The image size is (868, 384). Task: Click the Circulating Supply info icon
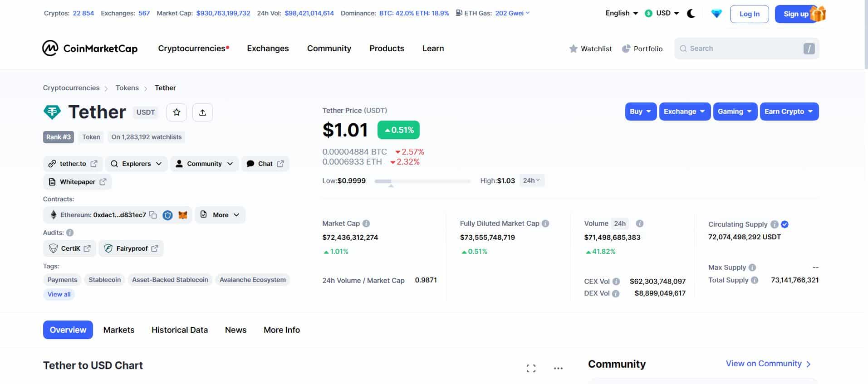(775, 224)
